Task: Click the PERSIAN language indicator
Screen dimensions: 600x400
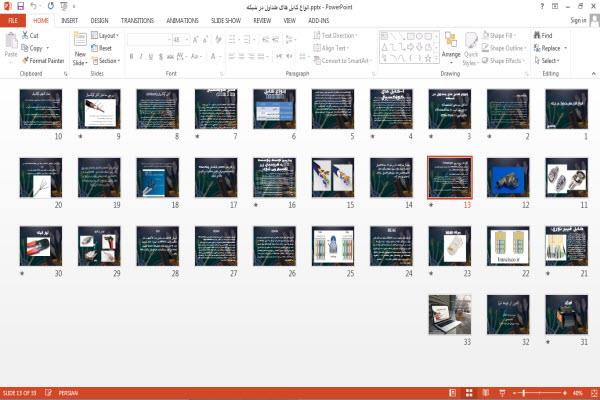Action: tap(68, 393)
